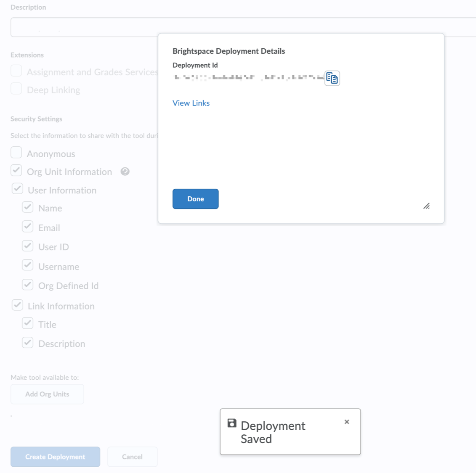
Task: Enable Deep Linking extension checkbox
Action: tap(16, 89)
